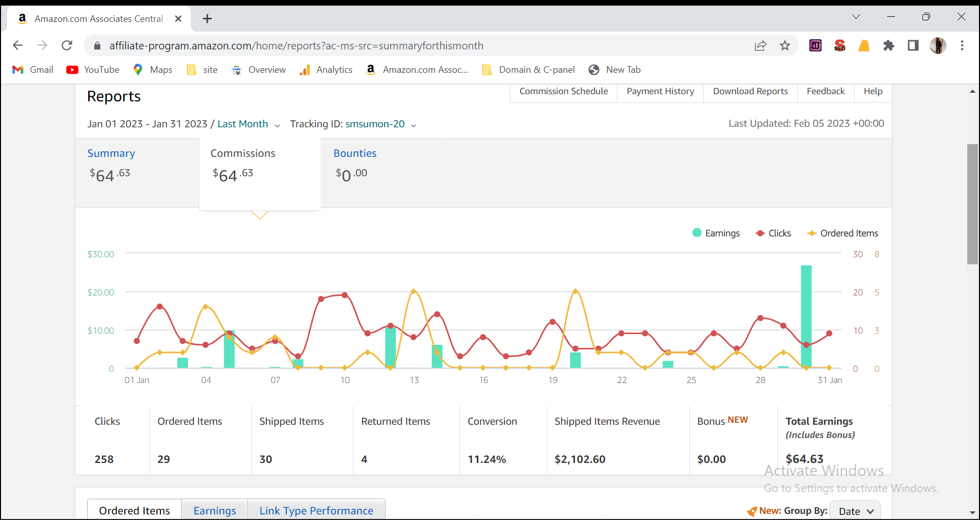
Task: Expand the Last Month date range dropdown
Action: [x=249, y=124]
